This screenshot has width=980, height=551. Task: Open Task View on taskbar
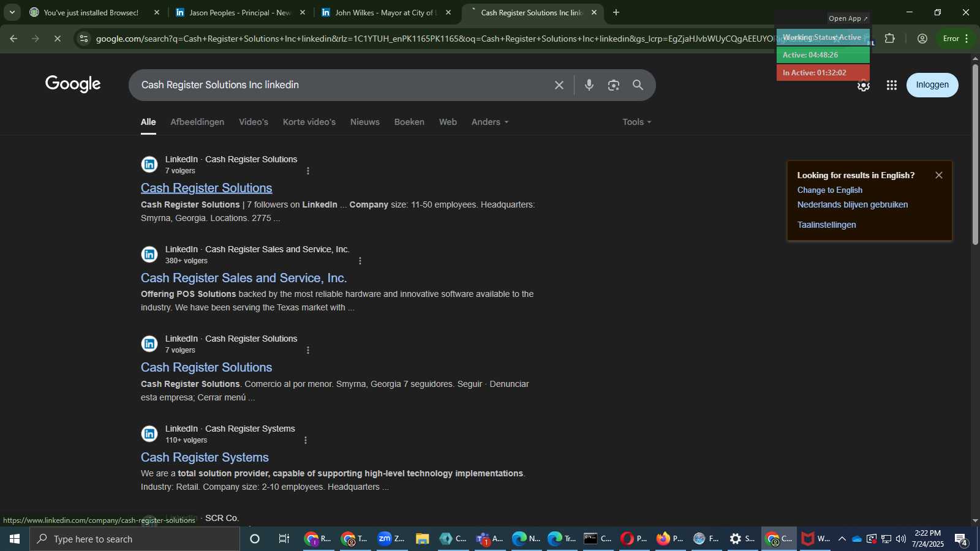pyautogui.click(x=284, y=539)
